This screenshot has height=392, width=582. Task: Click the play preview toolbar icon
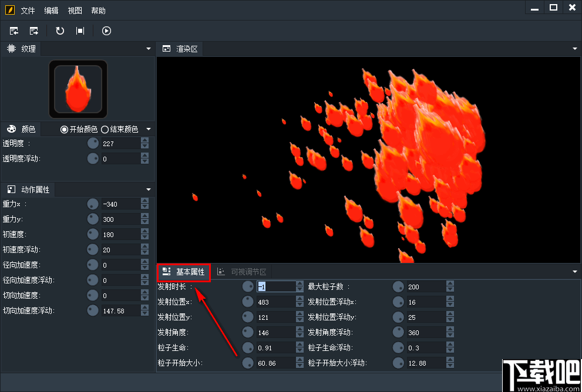[106, 31]
